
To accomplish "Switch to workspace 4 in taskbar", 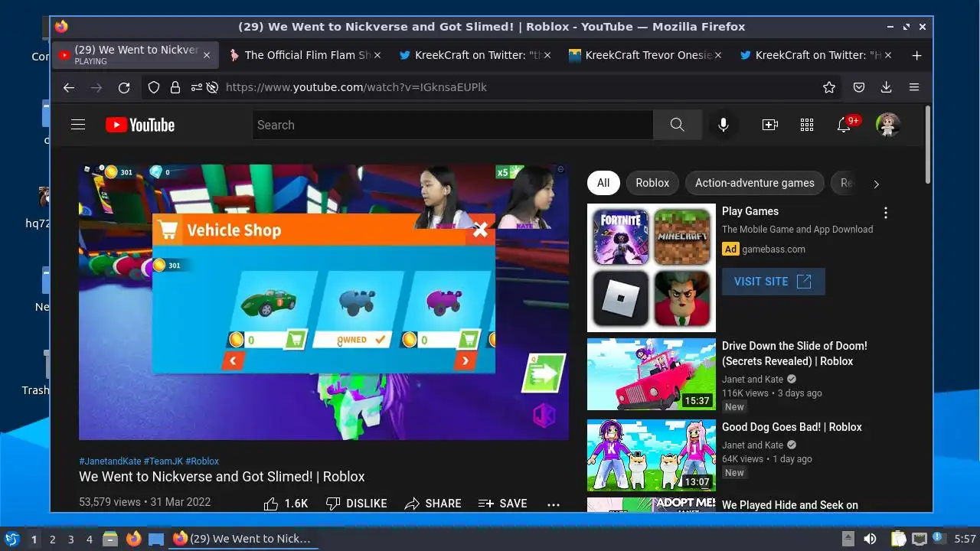I will (89, 540).
